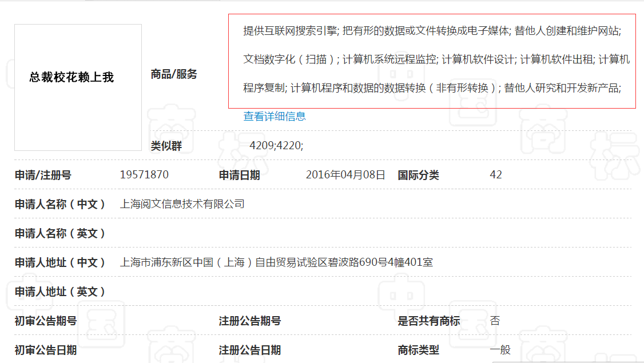Select the 初审公告日期 label
The width and height of the screenshot is (644, 363).
coord(41,349)
